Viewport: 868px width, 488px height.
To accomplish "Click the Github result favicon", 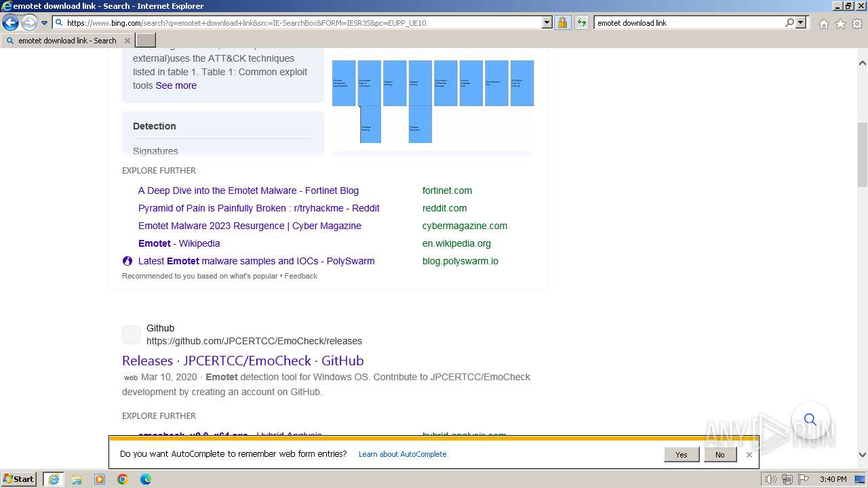I will [132, 335].
